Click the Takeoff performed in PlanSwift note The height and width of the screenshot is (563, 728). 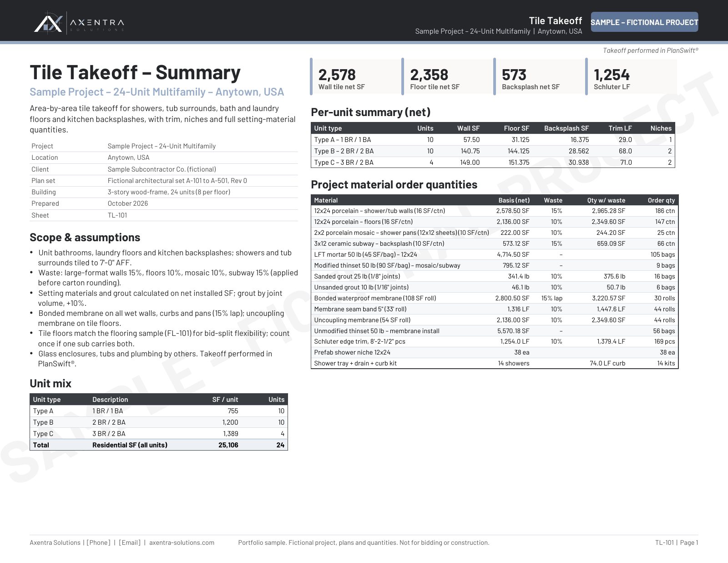click(651, 51)
